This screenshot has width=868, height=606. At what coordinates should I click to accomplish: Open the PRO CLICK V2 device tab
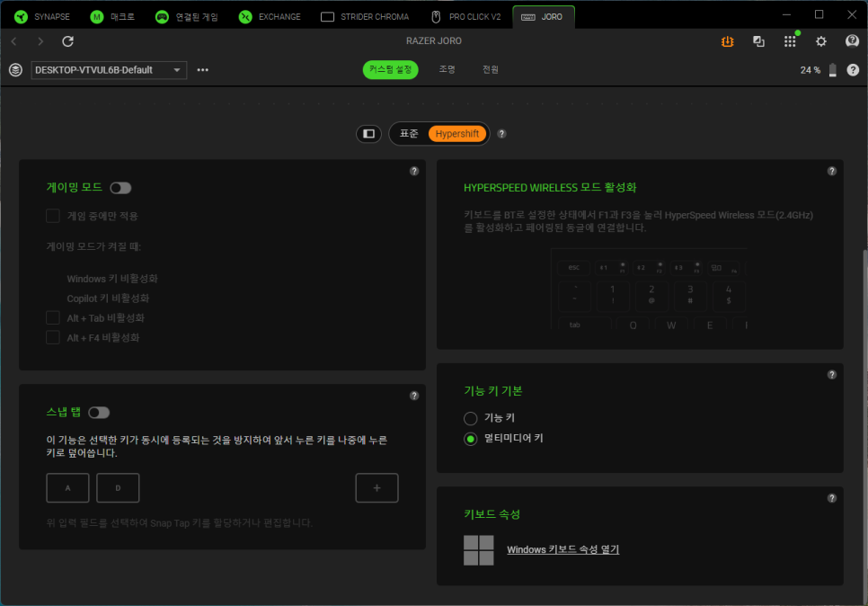466,16
